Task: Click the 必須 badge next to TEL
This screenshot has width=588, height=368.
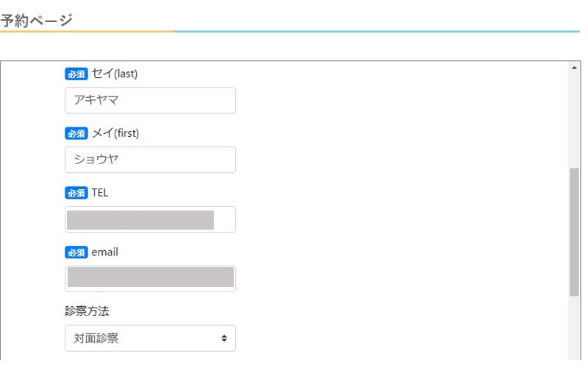Action: (76, 193)
